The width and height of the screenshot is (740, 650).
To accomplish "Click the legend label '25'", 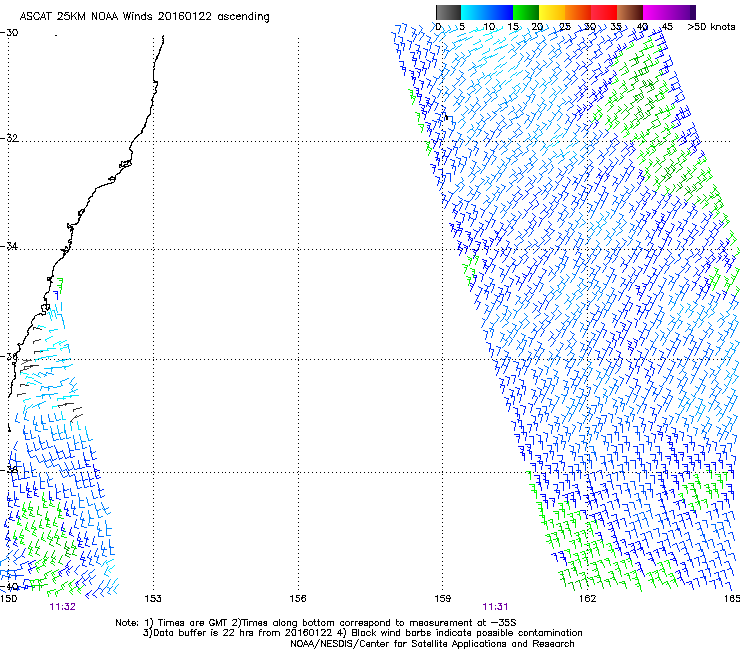I will (565, 27).
